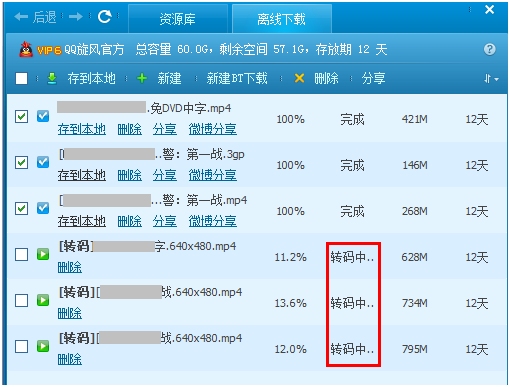Viewport: 510px width, 387px height.
Task: Click the VIP6 badge
Action: pos(49,50)
